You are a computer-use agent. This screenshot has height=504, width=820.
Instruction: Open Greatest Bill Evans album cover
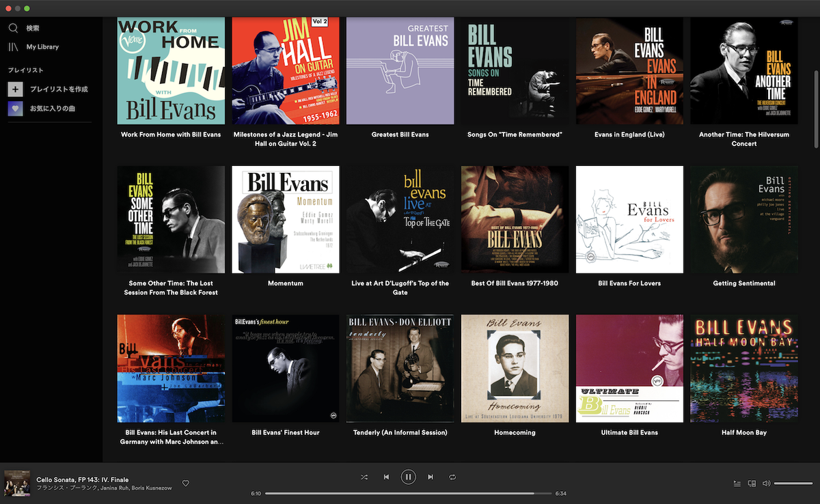point(400,70)
